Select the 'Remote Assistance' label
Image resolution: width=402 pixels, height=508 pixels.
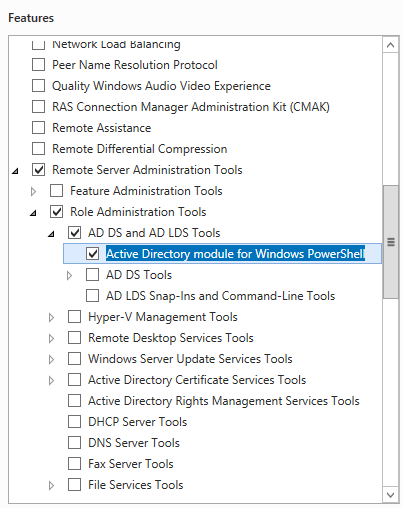tap(102, 128)
